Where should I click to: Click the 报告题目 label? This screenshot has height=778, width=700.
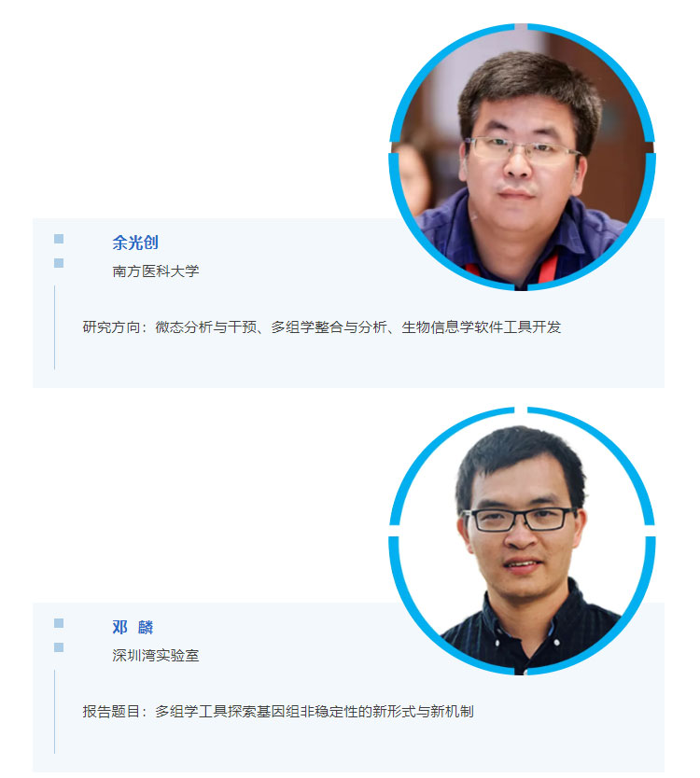(111, 712)
